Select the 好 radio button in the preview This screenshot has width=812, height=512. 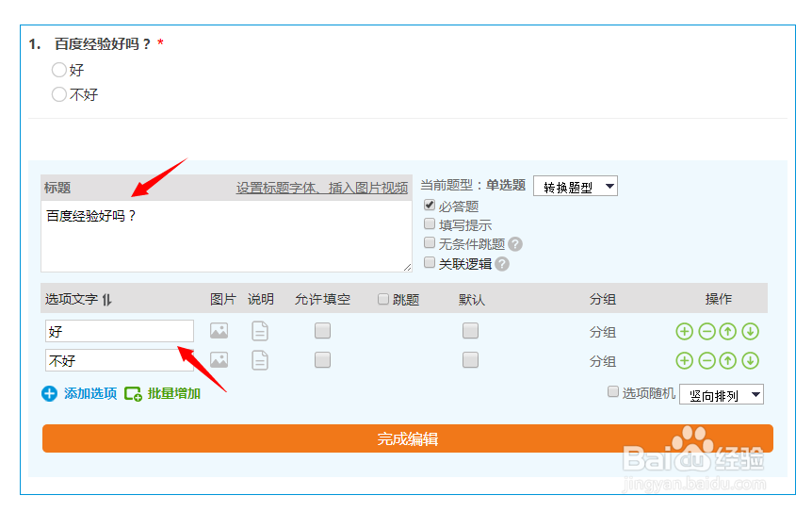click(x=59, y=70)
